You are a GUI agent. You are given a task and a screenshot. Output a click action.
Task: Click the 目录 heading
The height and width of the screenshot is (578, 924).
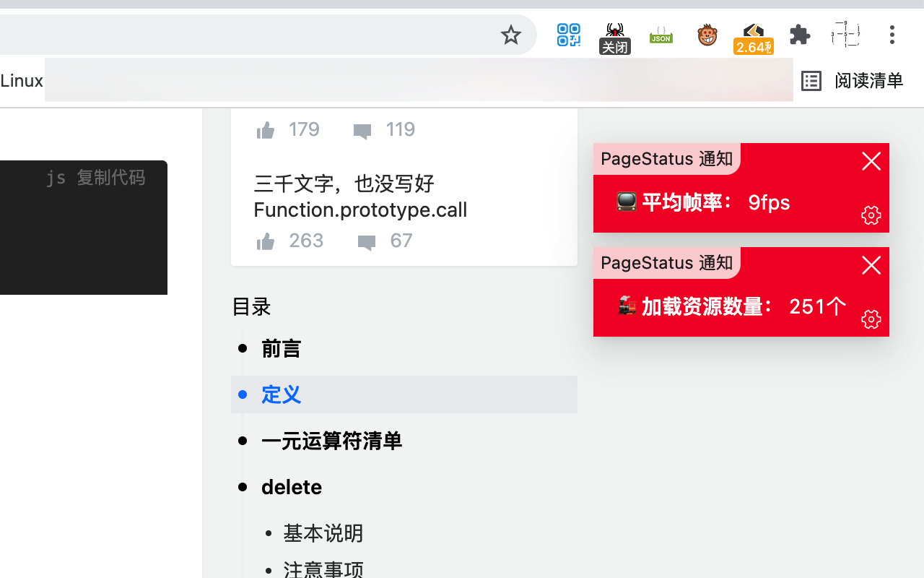251,307
